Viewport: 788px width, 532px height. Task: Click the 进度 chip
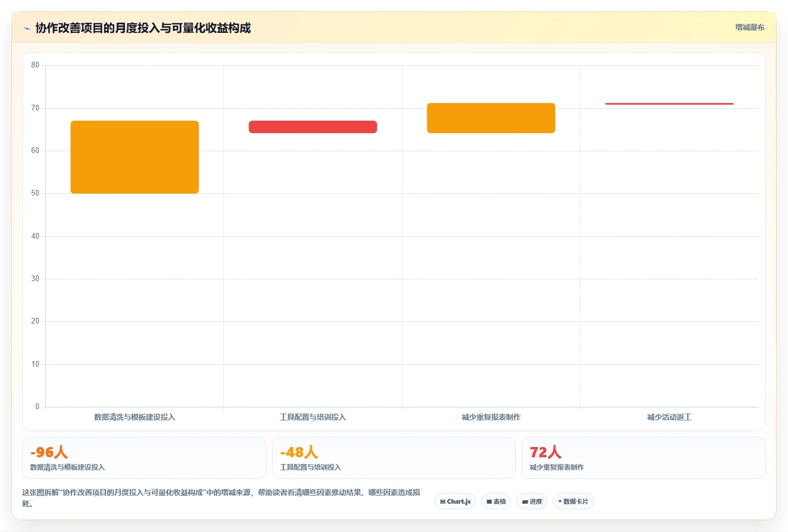[532, 501]
